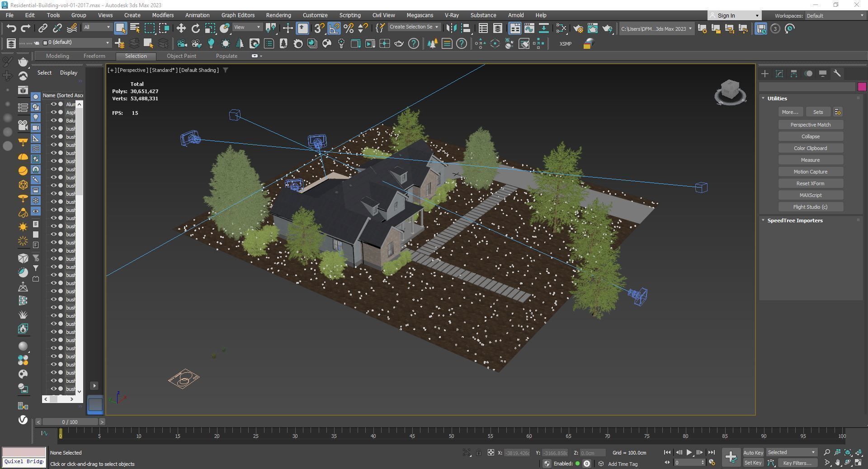
Task: Click the Maximize Viewport Toggle icon
Action: coord(859,463)
